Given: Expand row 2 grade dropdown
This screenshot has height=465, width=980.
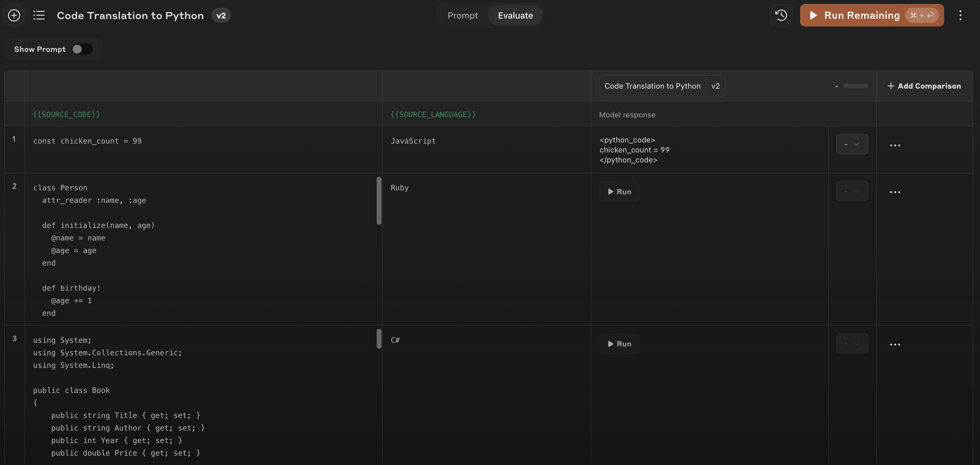Looking at the screenshot, I should 852,191.
